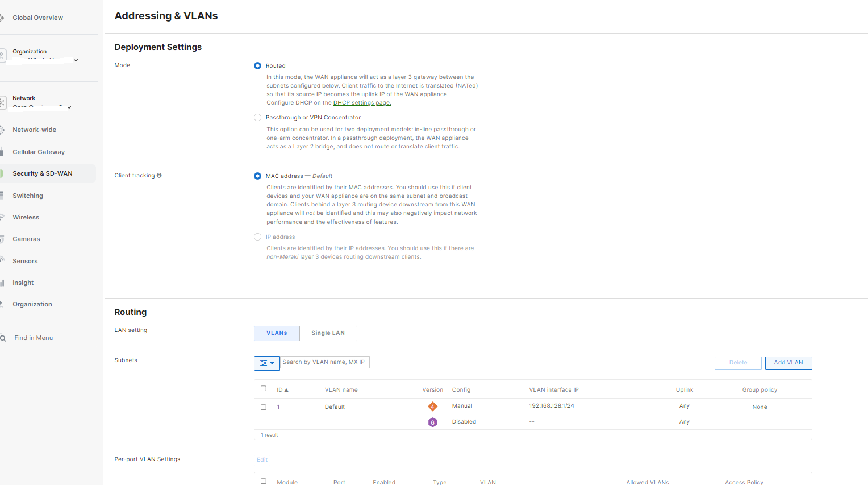This screenshot has height=485, width=868.
Task: Select Cameras in the sidebar
Action: pos(26,238)
